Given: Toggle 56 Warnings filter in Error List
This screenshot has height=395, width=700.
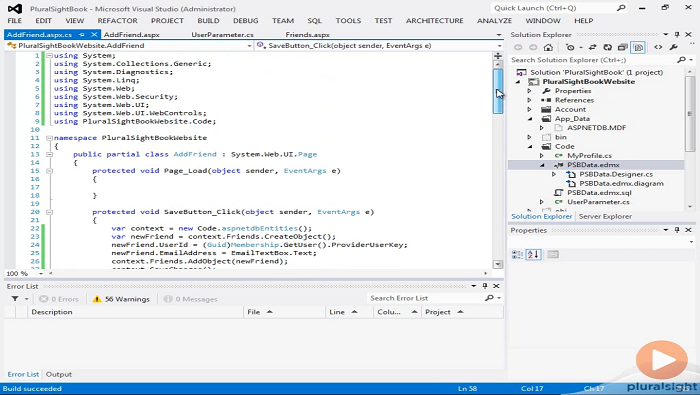Looking at the screenshot, I should pyautogui.click(x=121, y=299).
